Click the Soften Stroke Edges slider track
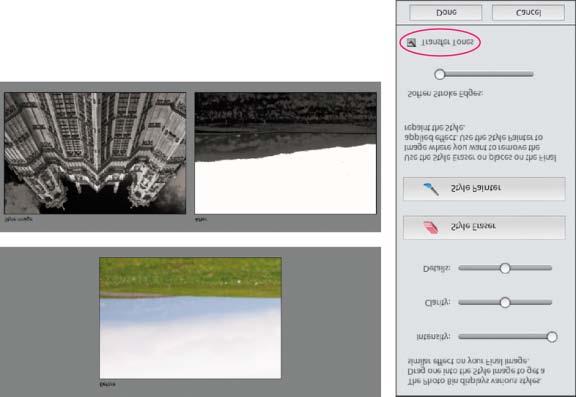The height and width of the screenshot is (397, 576). 484,75
